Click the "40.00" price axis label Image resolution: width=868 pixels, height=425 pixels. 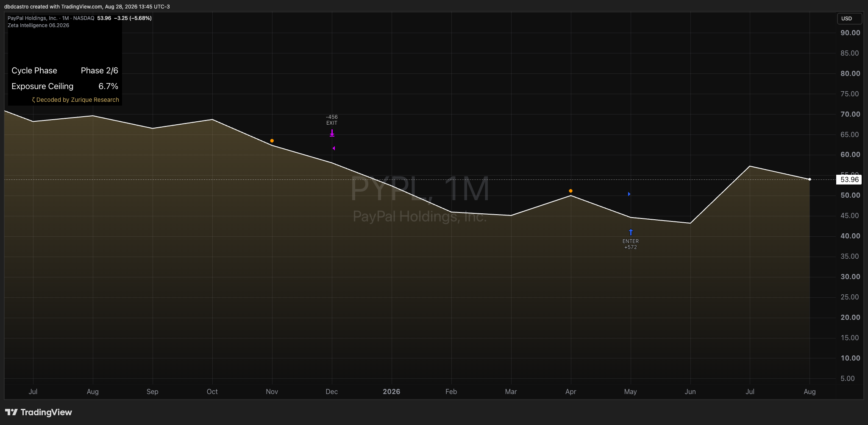850,236
